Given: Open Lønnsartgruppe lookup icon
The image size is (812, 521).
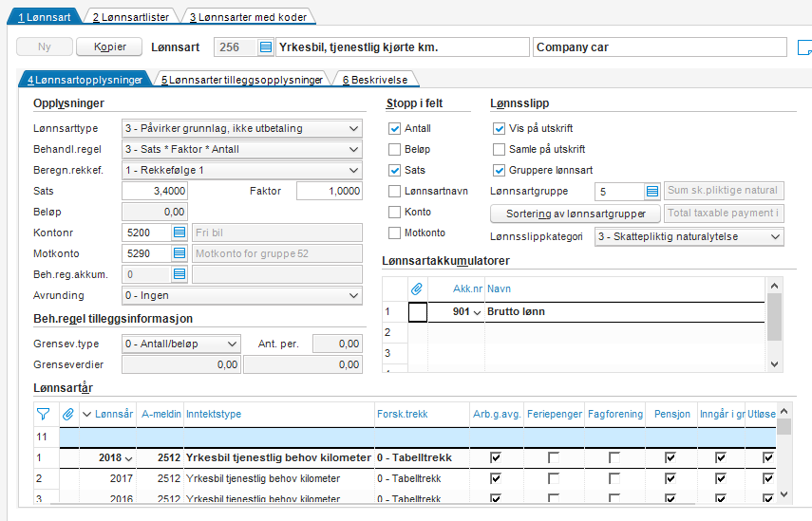Looking at the screenshot, I should point(652,192).
